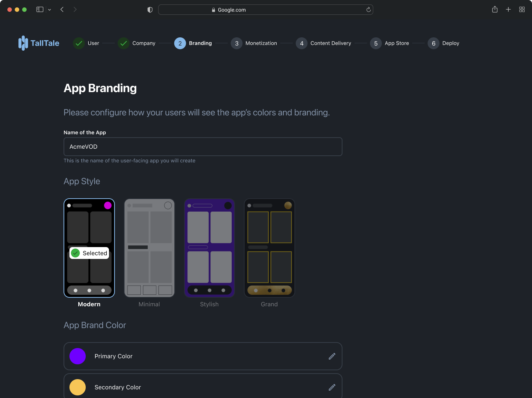Click the Primary Color edit pencil icon
532x398 pixels.
[x=332, y=356]
